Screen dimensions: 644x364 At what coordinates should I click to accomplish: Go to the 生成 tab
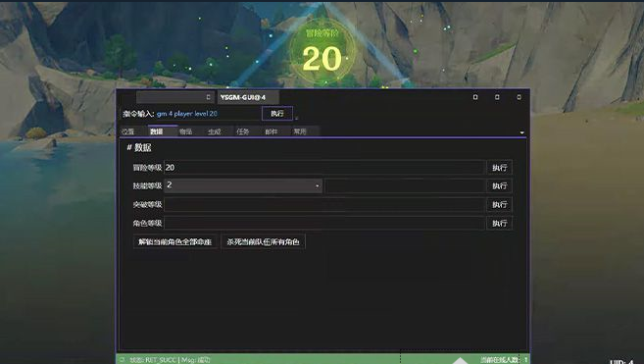[215, 131]
